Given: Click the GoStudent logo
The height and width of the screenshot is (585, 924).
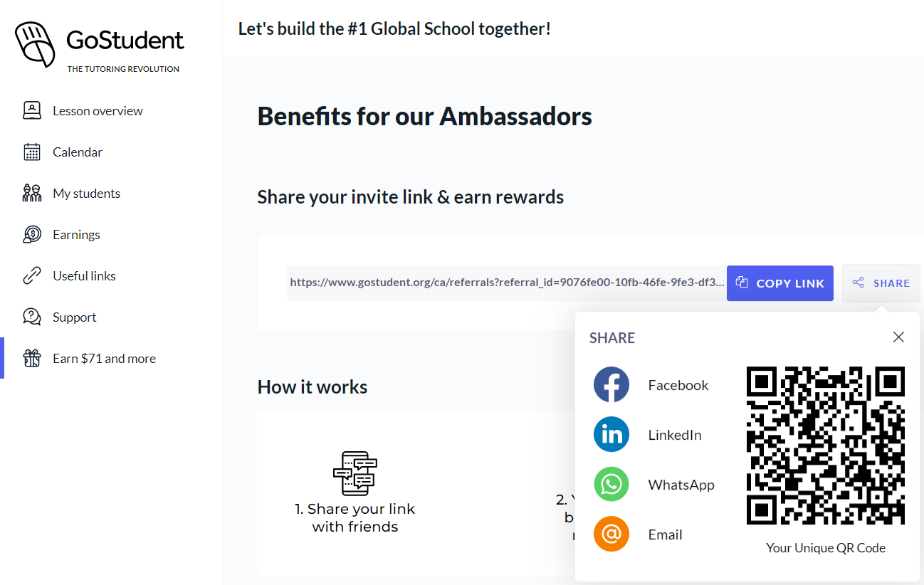Looking at the screenshot, I should [x=100, y=45].
